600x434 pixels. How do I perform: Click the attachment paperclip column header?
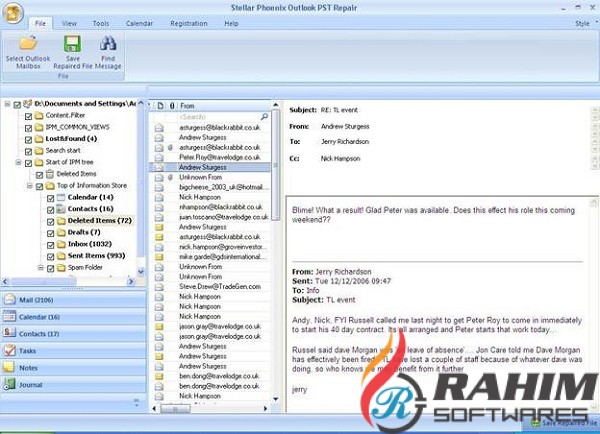pyautogui.click(x=172, y=106)
